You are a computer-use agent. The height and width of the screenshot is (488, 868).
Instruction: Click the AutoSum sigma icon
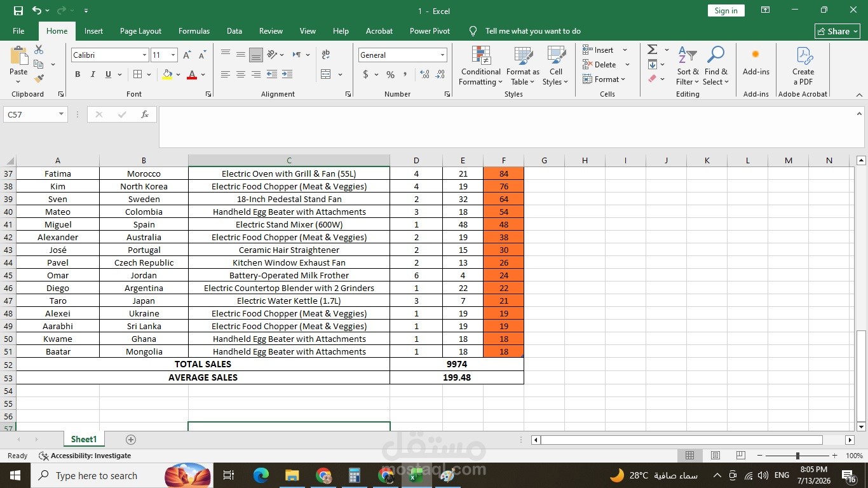[652, 50]
